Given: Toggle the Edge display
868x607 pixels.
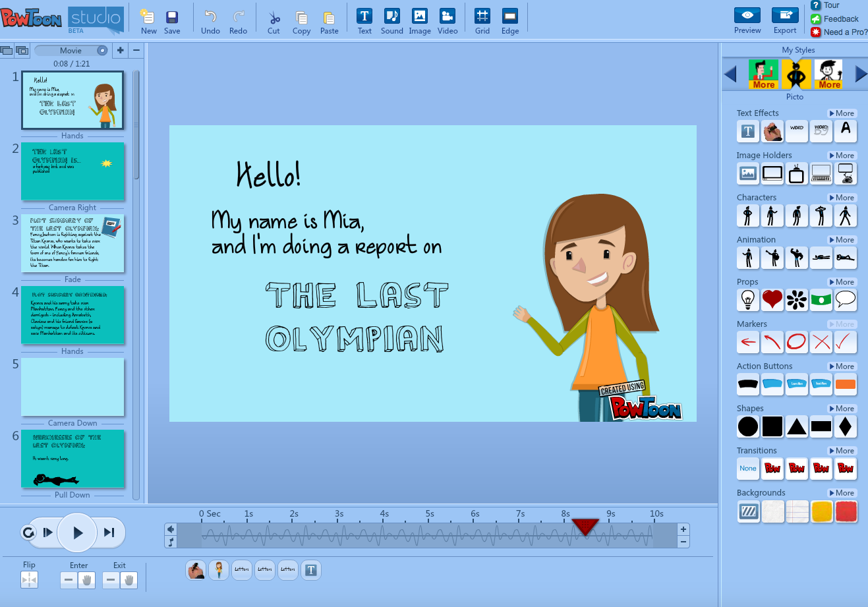Looking at the screenshot, I should [510, 22].
